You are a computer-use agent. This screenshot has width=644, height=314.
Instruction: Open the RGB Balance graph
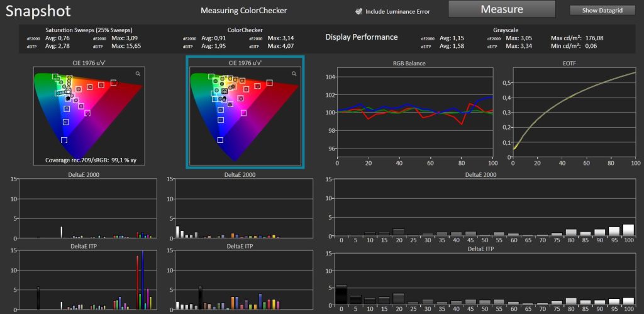pos(414,113)
